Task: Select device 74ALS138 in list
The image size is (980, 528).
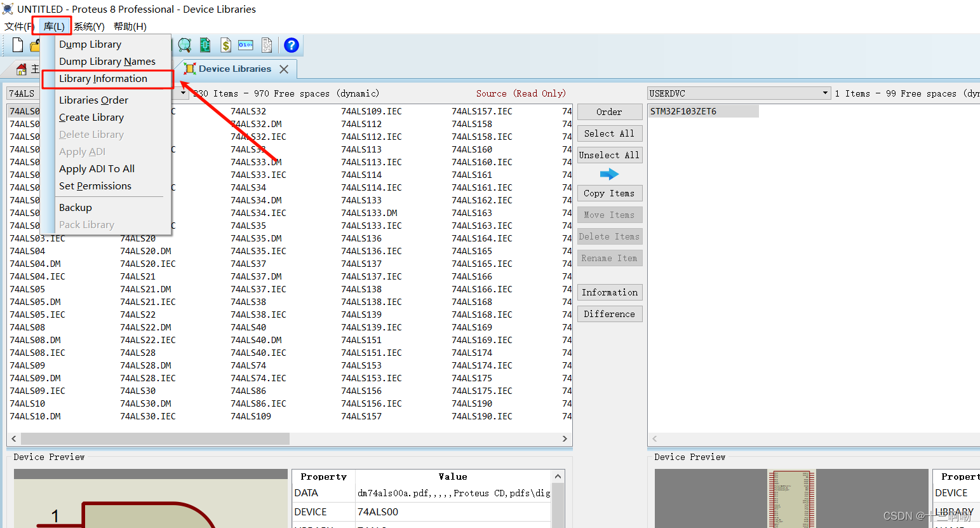Action: [x=361, y=289]
